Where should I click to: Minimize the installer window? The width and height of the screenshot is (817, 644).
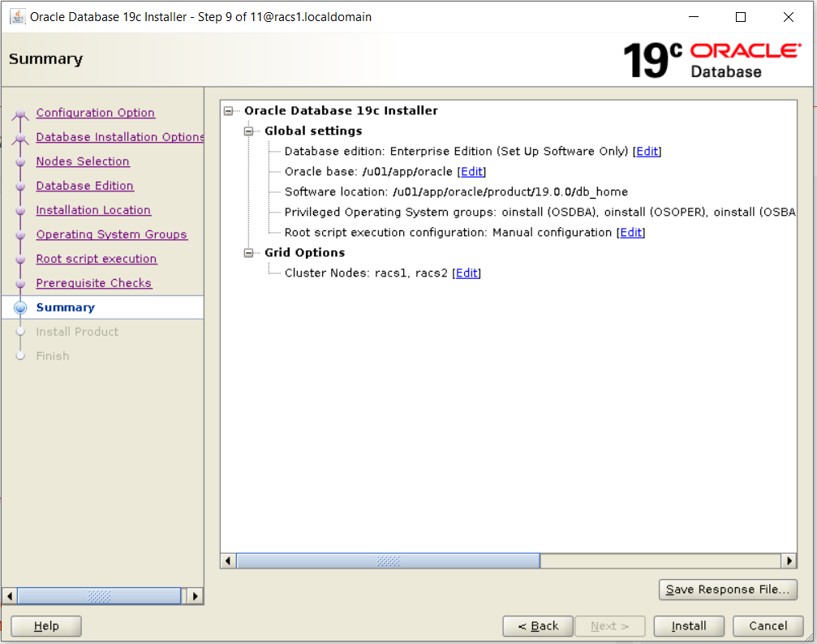(x=694, y=17)
